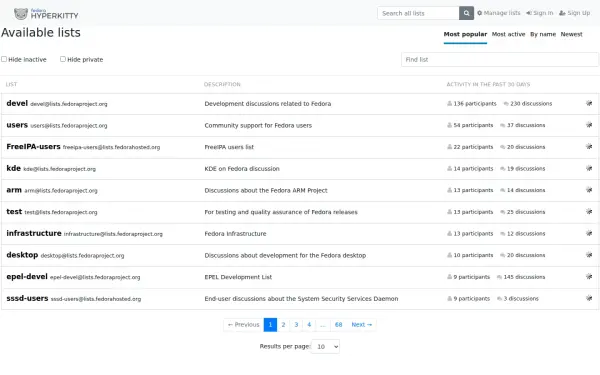Click the icon at end of kde row

(589, 168)
